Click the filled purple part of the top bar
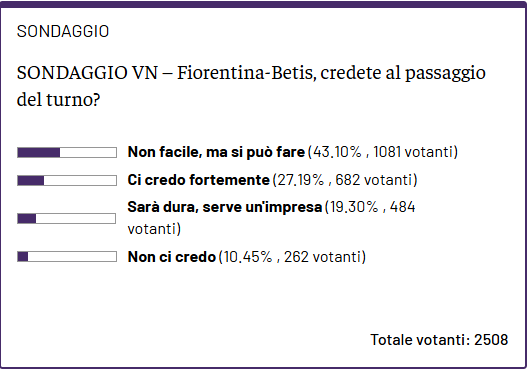 click(39, 153)
